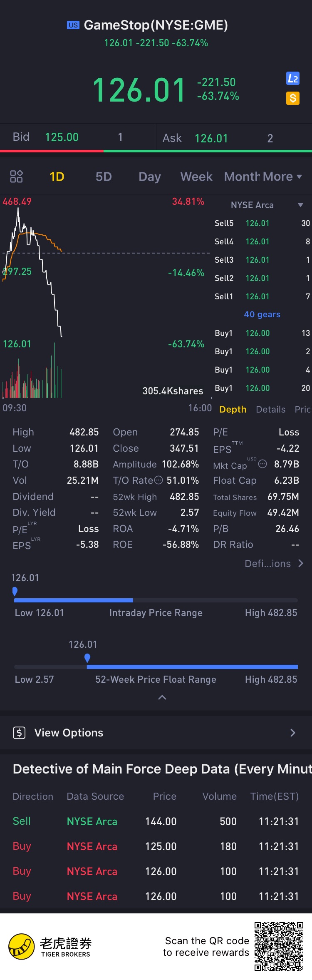312x980 pixels.
Task: Tap the Float Cap 6.23B stat
Action: pyautogui.click(x=256, y=480)
